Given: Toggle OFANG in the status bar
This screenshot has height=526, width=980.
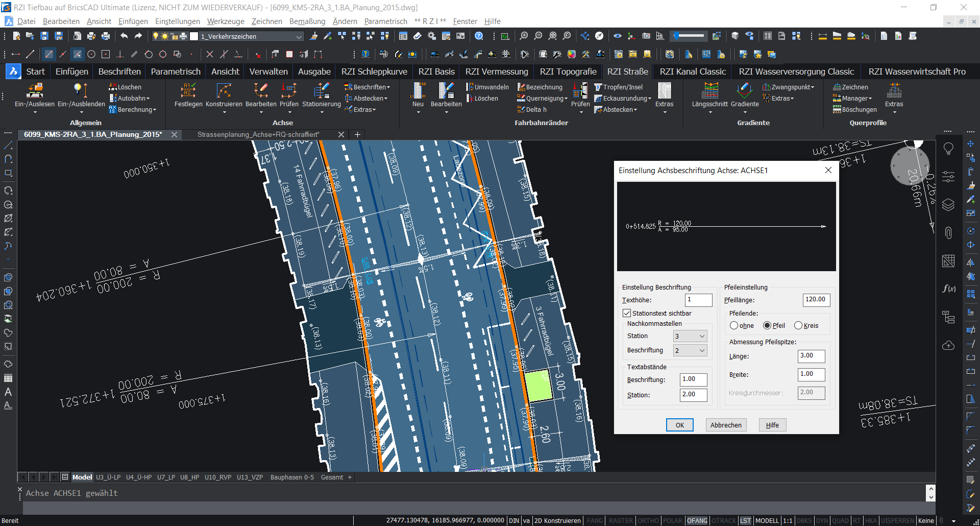Looking at the screenshot, I should click(697, 520).
